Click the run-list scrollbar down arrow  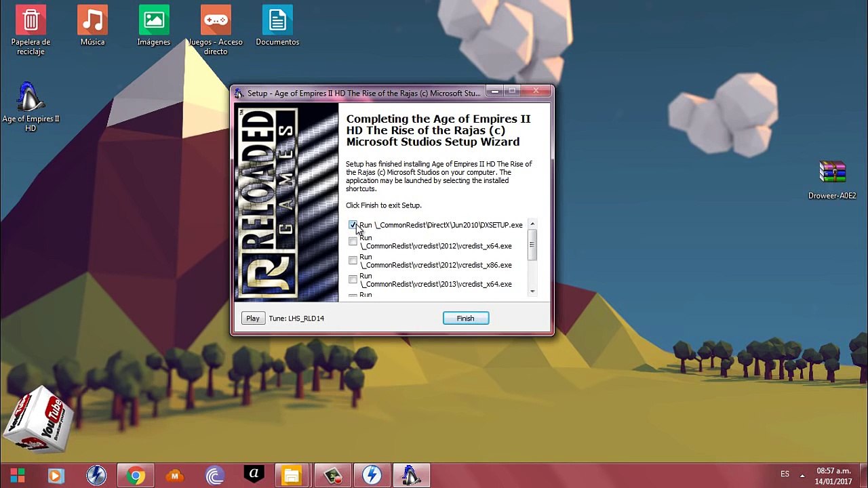coord(532,291)
